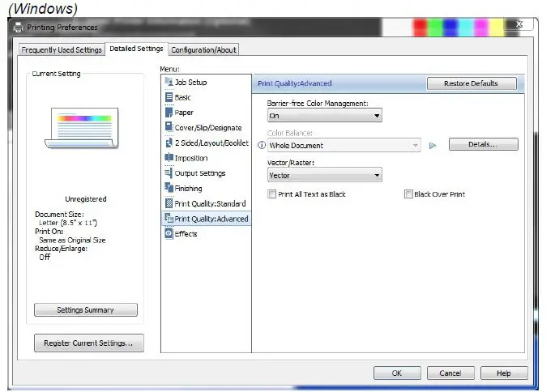
Task: Open the Vector/Raster dropdown
Action: coord(325,175)
